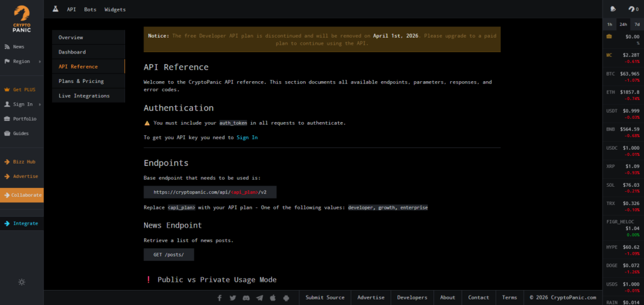Screen dimensions: 644x305
Task: Open the Twitter icon in footer
Action: pos(233,297)
